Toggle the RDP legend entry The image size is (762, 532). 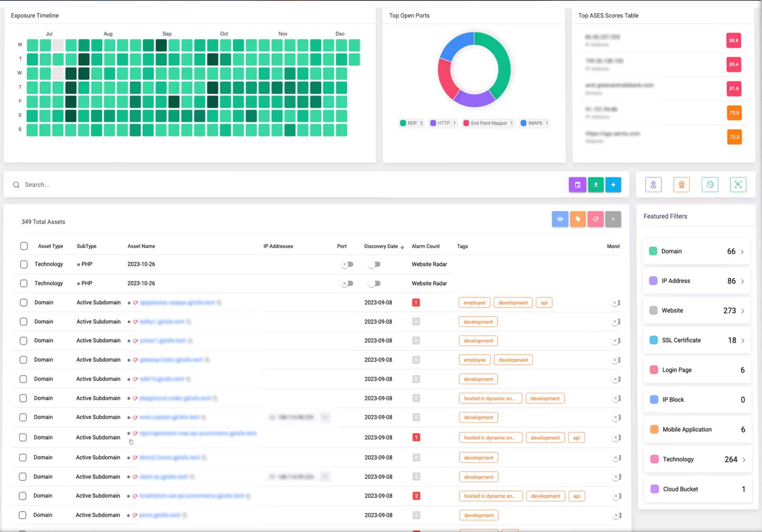(x=412, y=123)
